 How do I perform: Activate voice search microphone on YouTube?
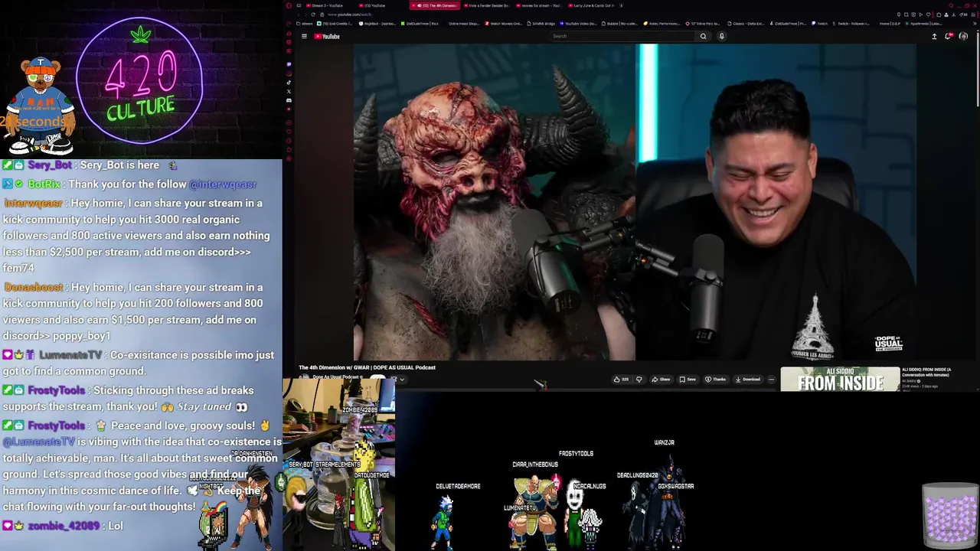[721, 36]
